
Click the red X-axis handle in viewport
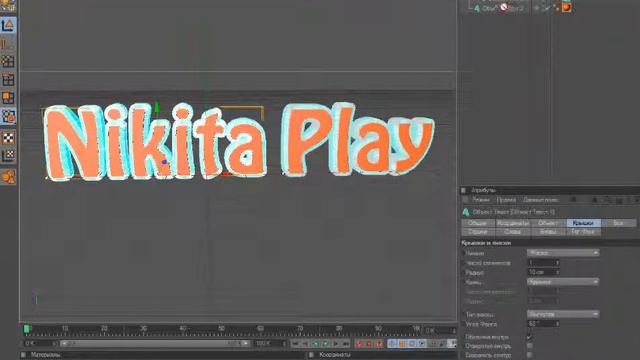226,175
